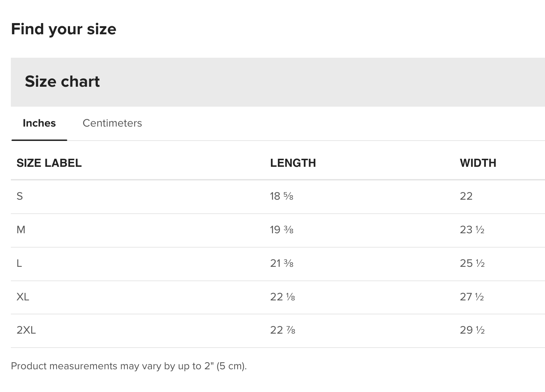Click the 22 ⅞ length value
Image resolution: width=545 pixels, height=392 pixels.
click(x=282, y=330)
